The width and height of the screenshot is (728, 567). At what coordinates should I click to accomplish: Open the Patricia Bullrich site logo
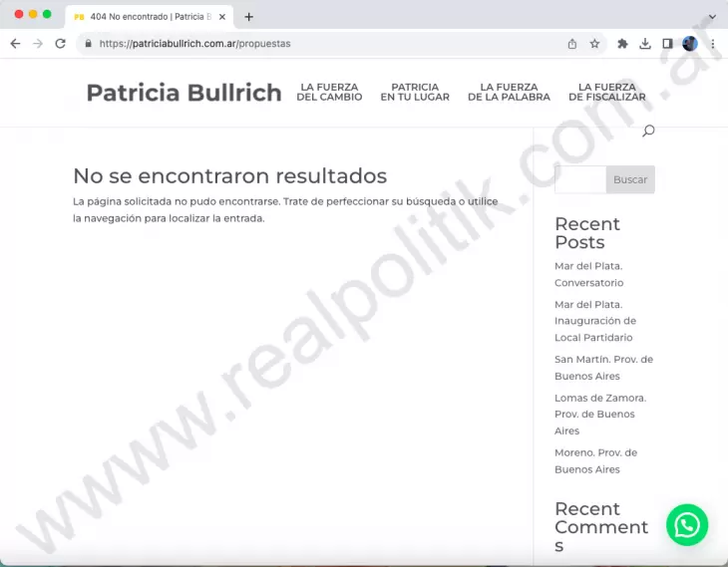click(183, 93)
